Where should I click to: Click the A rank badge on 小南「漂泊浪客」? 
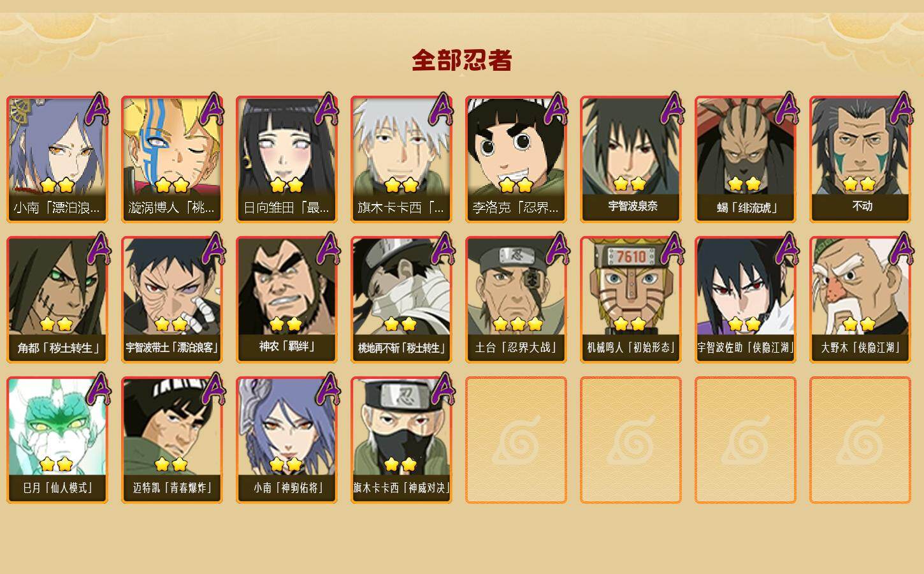tap(97, 110)
